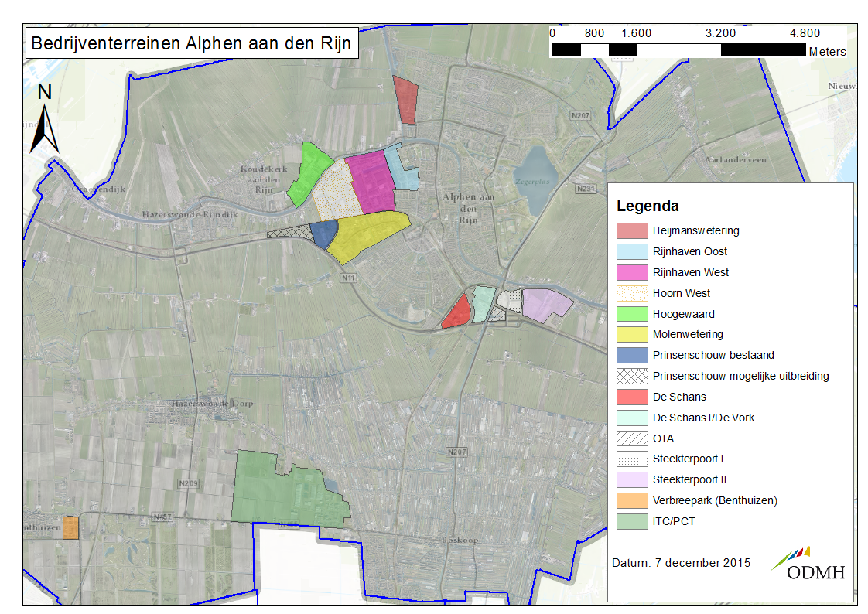This screenshot has width=868, height=614.
Task: Click the Datum: 7 december 2015 text
Action: click(x=681, y=562)
